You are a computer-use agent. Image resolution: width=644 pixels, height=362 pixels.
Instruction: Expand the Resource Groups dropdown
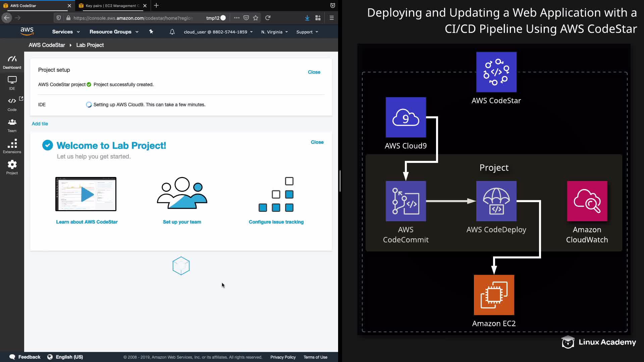pos(114,32)
